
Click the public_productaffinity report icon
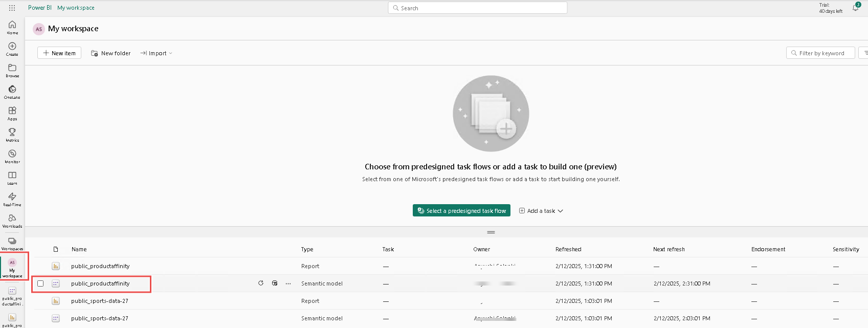tap(56, 266)
